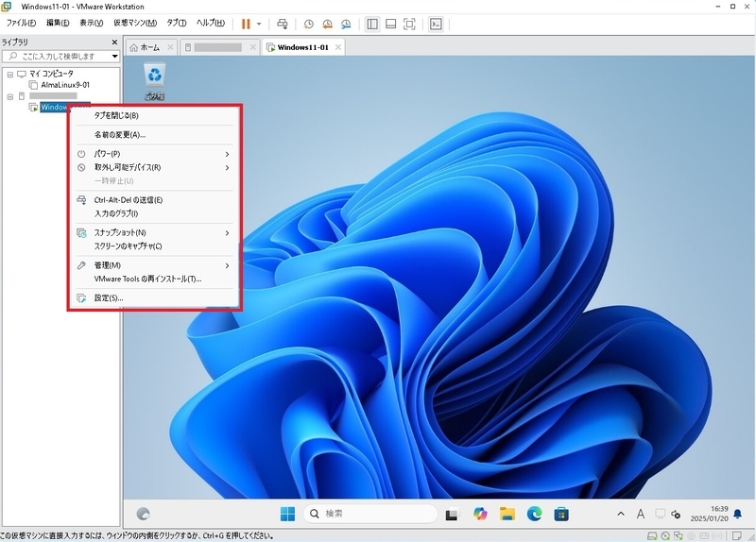Expand the 管理(M) submenu
This screenshot has width=756, height=542.
154,265
